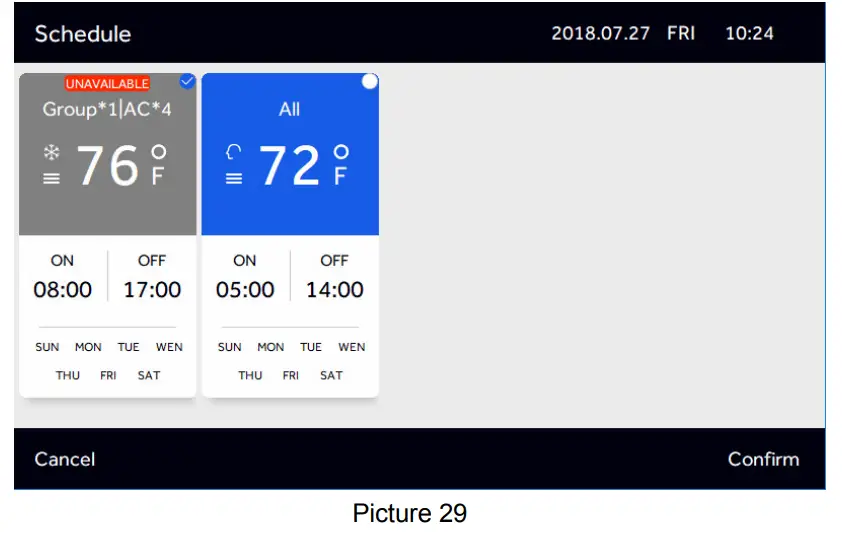This screenshot has width=842, height=543.
Task: Click the fan speed icon on All schedule
Action: (x=234, y=179)
